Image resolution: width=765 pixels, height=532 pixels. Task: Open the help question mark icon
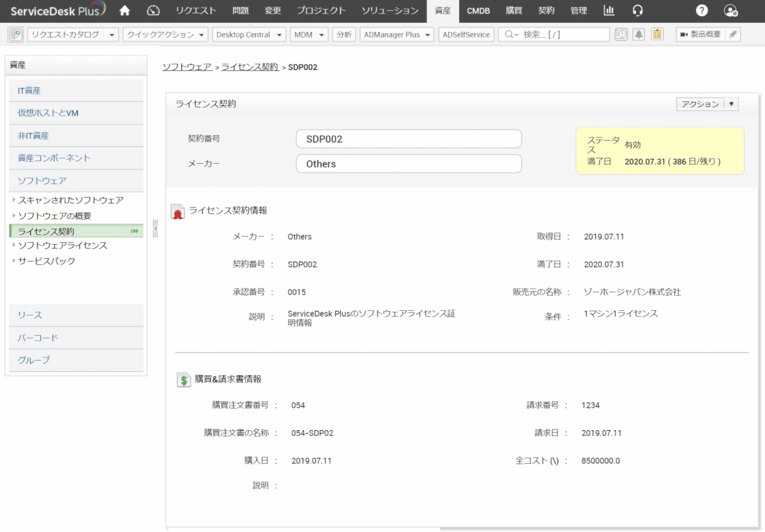tap(702, 10)
